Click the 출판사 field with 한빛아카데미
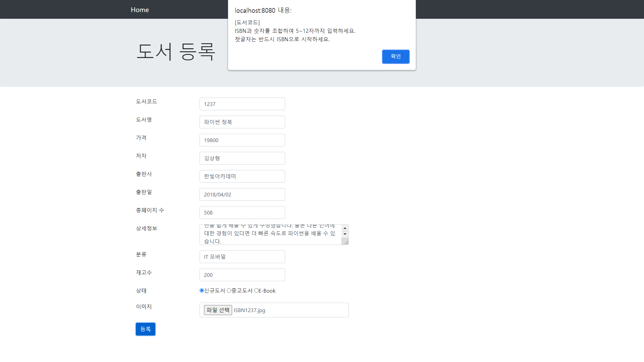The image size is (644, 362). [242, 176]
